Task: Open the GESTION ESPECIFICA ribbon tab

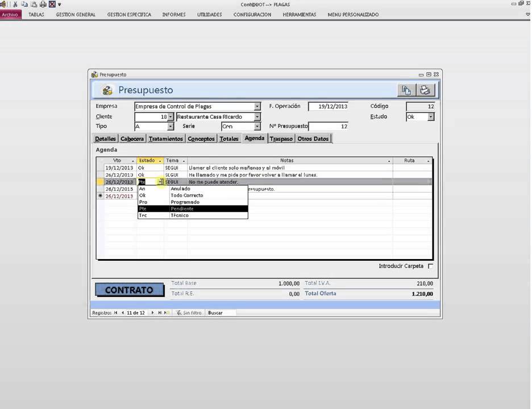Action: [129, 15]
